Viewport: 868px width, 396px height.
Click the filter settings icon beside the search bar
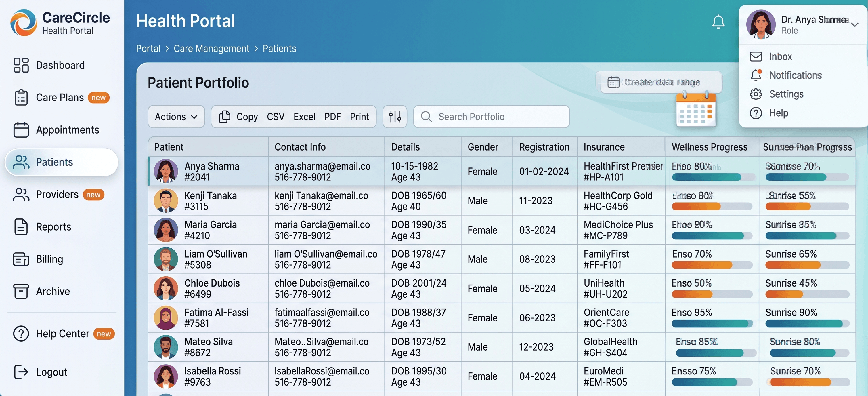click(395, 117)
